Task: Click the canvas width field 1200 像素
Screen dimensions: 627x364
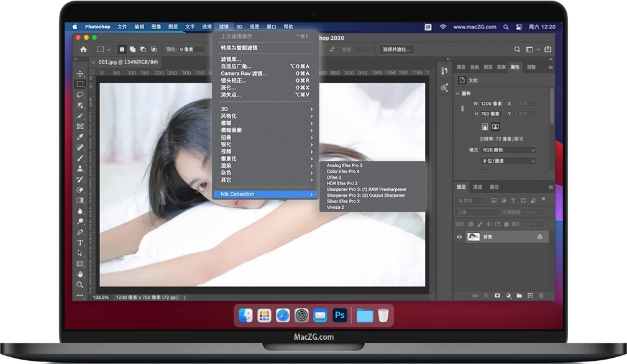Action: click(490, 104)
